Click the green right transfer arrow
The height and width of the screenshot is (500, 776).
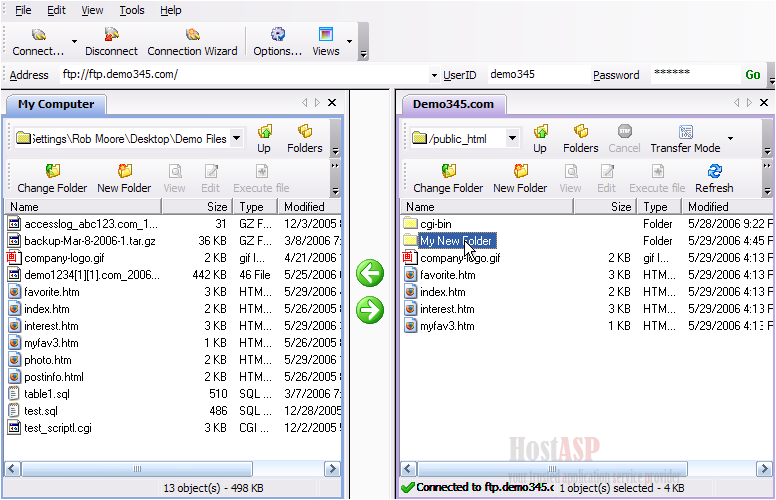(x=370, y=310)
